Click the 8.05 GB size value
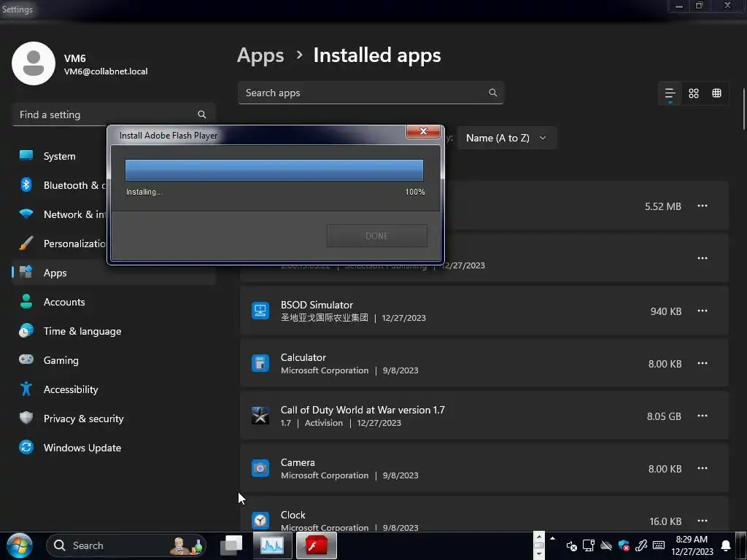The width and height of the screenshot is (747, 560). point(664,416)
